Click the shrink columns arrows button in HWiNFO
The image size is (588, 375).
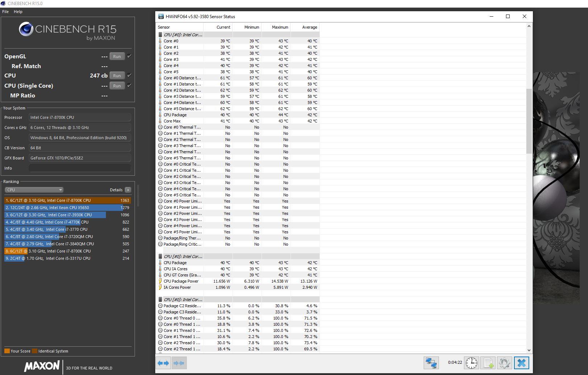(179, 363)
